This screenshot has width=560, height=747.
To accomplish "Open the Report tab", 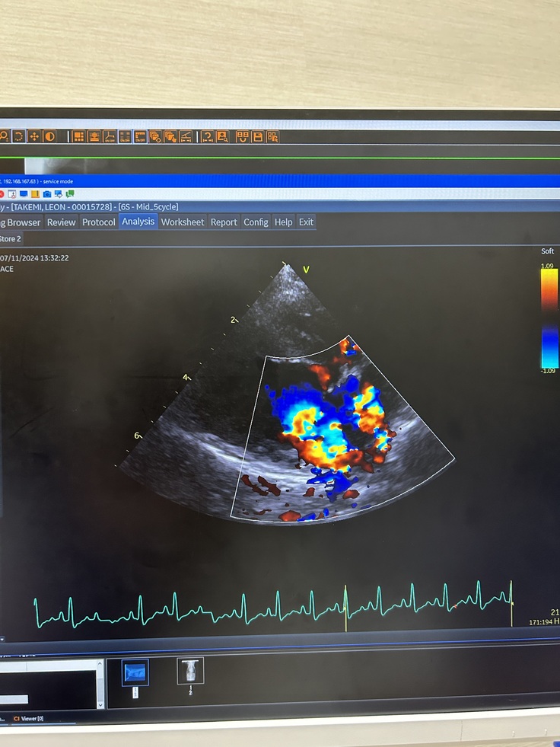I will [x=224, y=222].
